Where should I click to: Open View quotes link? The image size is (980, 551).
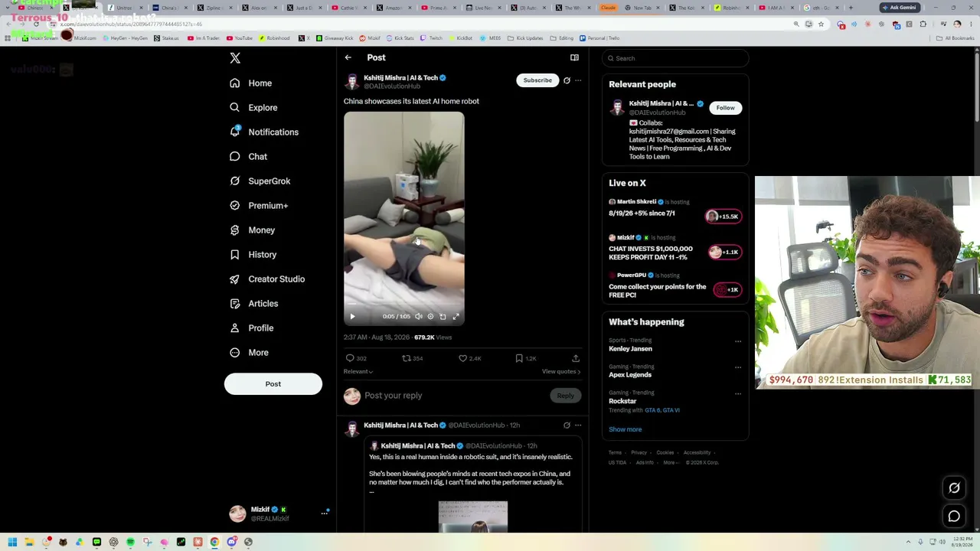pos(561,372)
